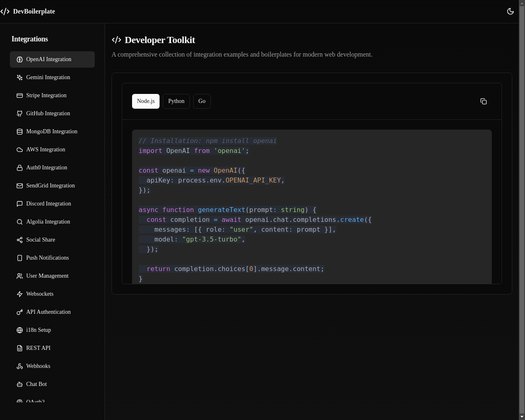This screenshot has height=420, width=525.
Task: Click the GitHub Integration icon
Action: [x=20, y=114]
